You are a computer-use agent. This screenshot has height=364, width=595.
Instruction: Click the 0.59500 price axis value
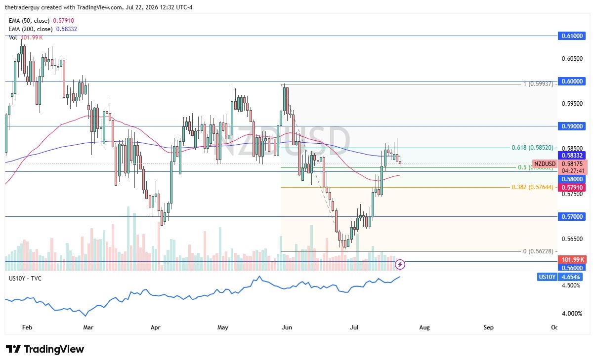572,104
